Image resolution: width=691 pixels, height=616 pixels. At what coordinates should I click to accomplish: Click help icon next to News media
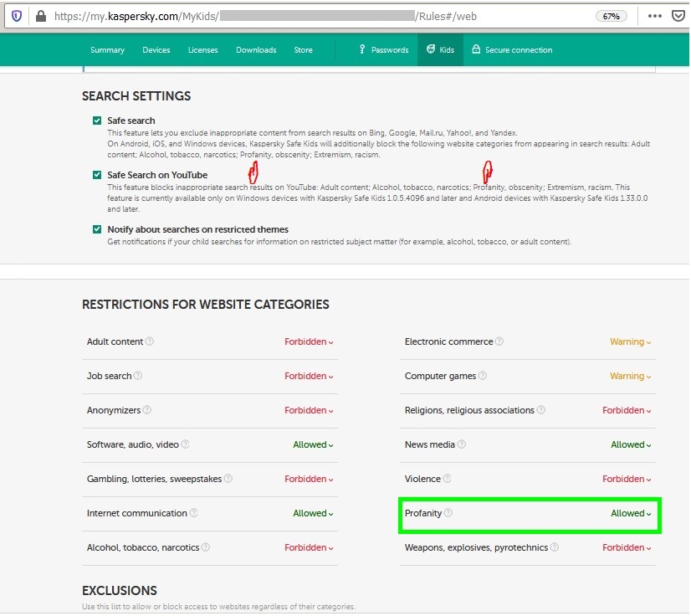tap(462, 444)
